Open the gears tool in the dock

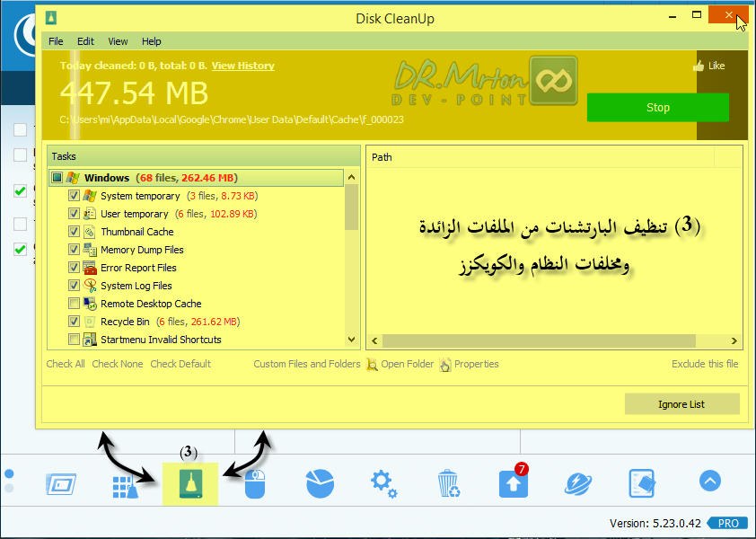click(384, 484)
